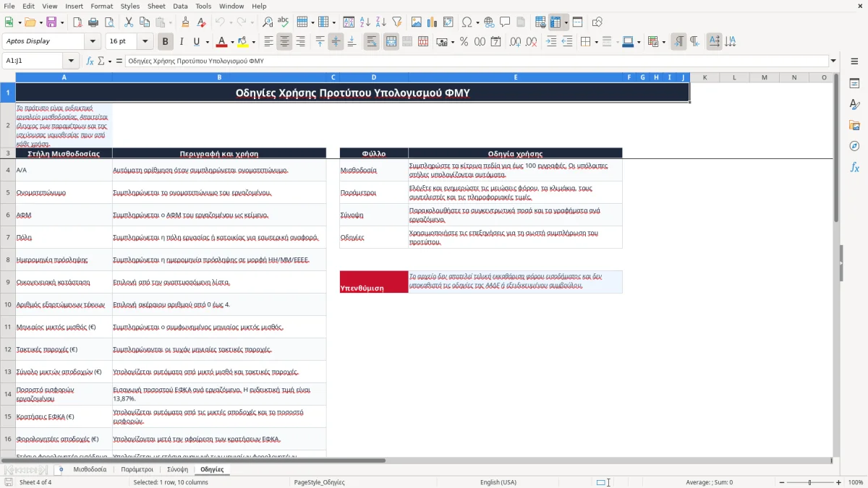Toggle Underline formatting

pos(197,42)
